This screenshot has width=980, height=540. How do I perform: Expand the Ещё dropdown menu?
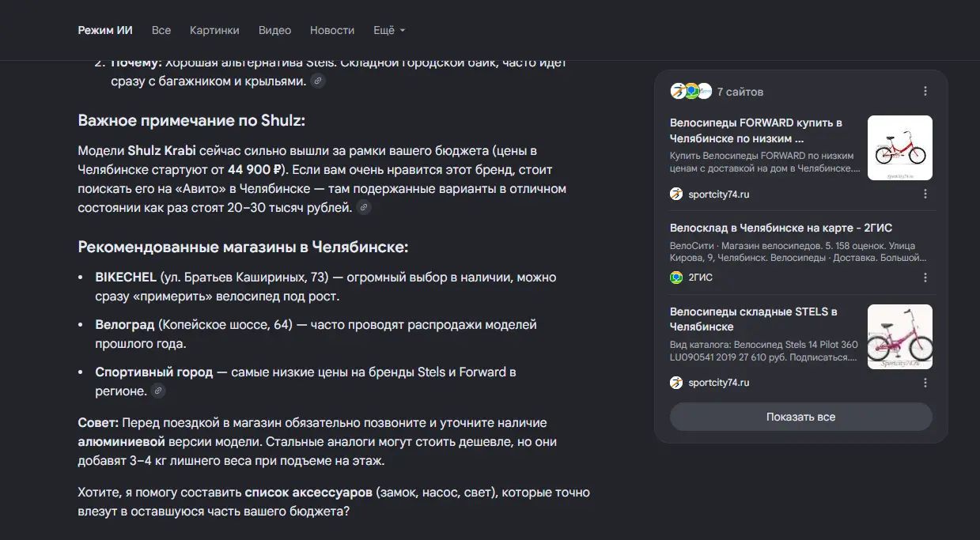click(x=389, y=30)
